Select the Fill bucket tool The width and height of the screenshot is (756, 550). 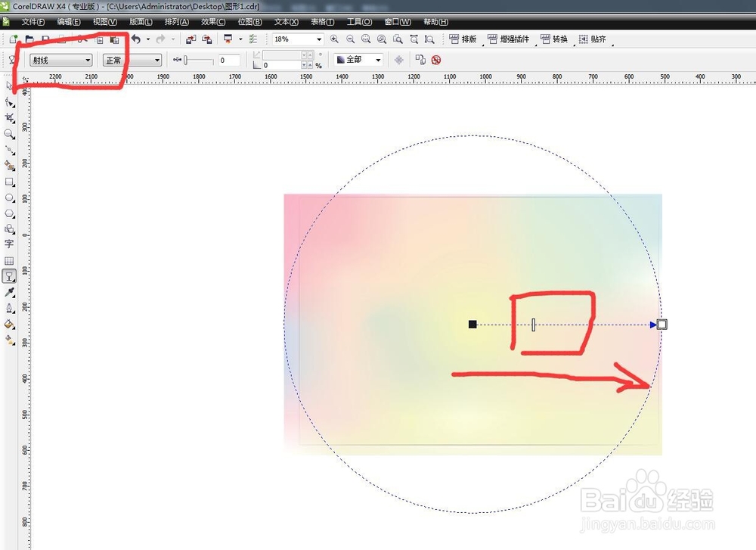[9, 325]
